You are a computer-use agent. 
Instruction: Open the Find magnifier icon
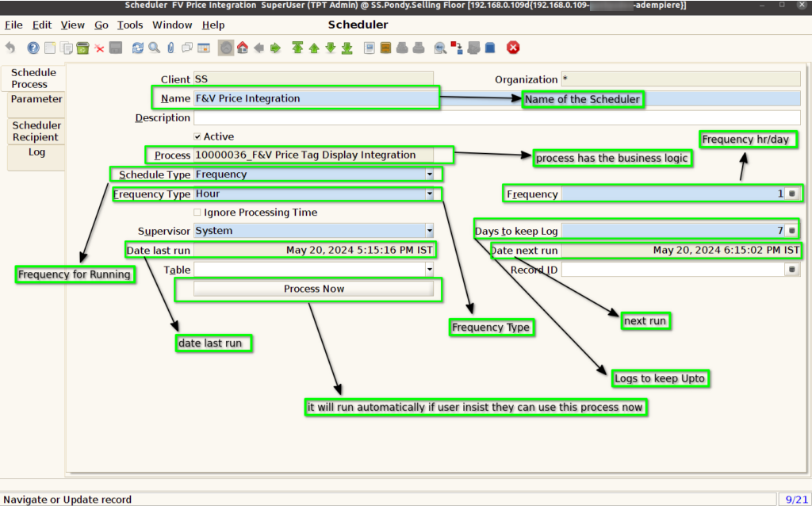coord(155,48)
